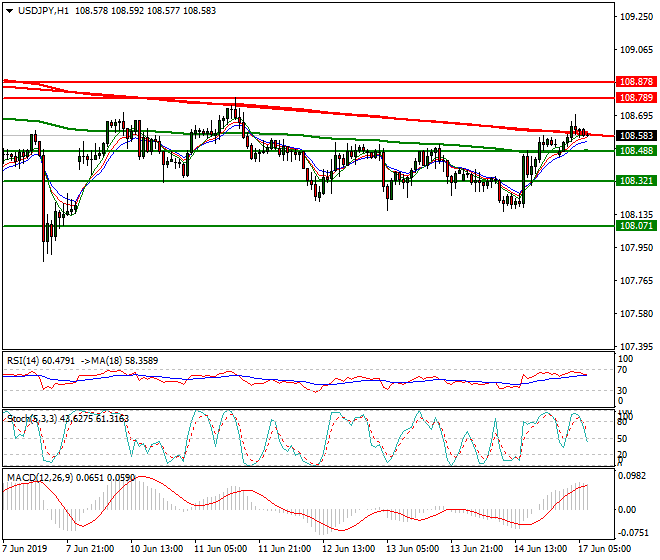Click the Stochastic 50 level scale value

coord(622,439)
